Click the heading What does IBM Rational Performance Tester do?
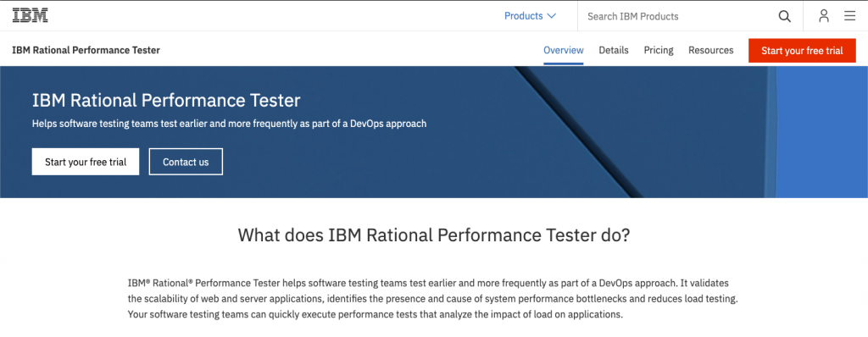Image resolution: width=868 pixels, height=337 pixels. click(434, 235)
